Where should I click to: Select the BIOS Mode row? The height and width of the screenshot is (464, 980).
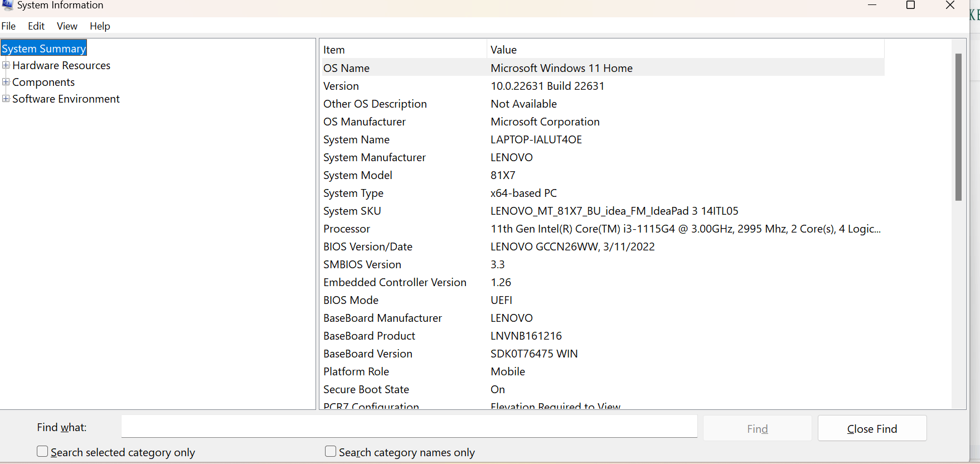coord(603,300)
